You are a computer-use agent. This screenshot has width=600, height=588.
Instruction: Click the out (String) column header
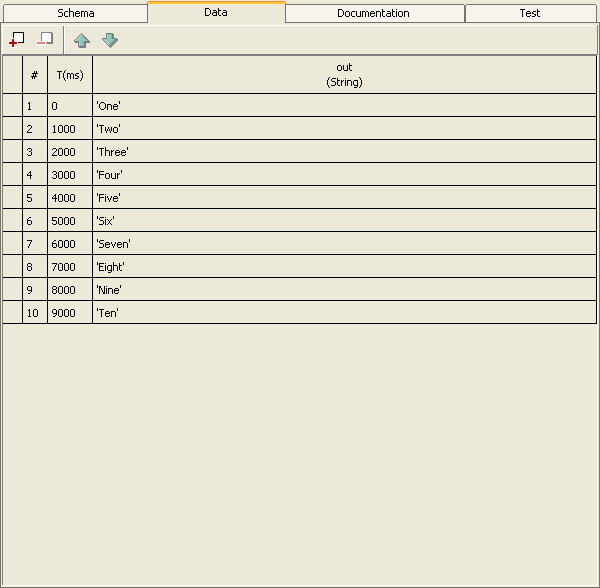(x=344, y=75)
